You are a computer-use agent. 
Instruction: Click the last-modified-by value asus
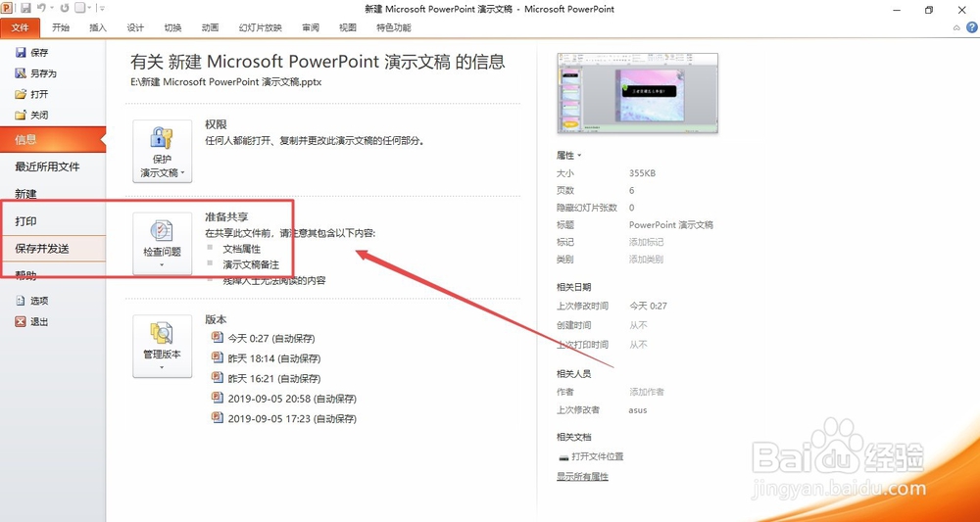638,410
